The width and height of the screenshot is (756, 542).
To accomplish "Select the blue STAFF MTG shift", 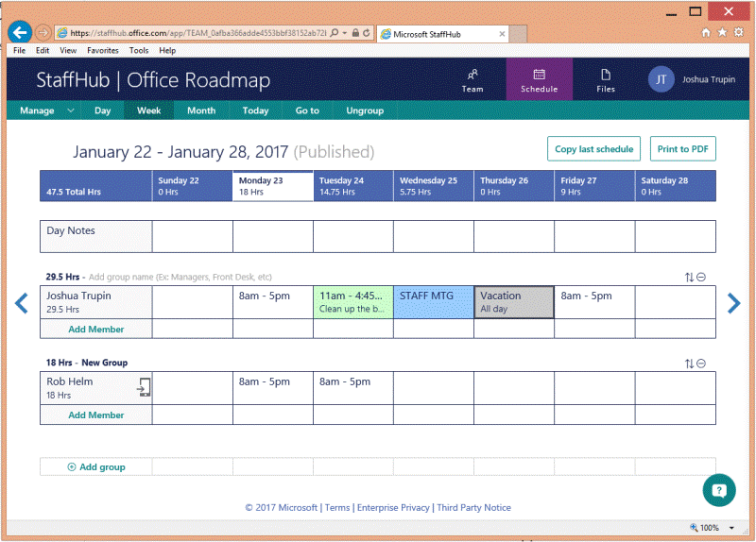I will click(433, 302).
